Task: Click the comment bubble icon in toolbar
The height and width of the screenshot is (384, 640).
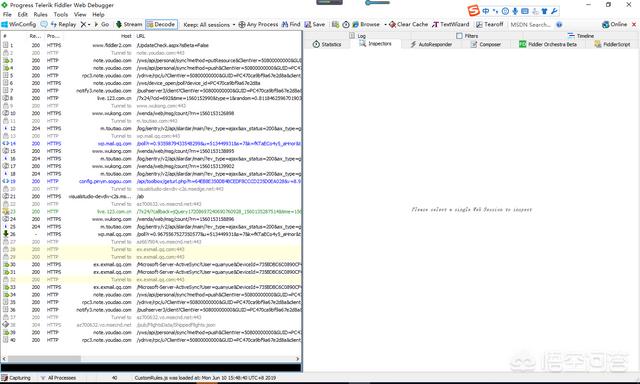Action: tap(44, 24)
